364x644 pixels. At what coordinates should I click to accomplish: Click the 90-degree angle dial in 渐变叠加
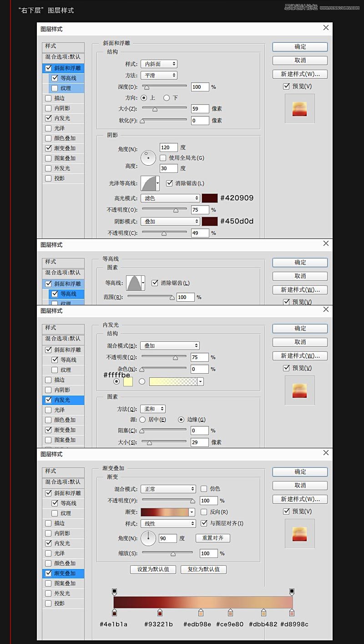(x=148, y=538)
